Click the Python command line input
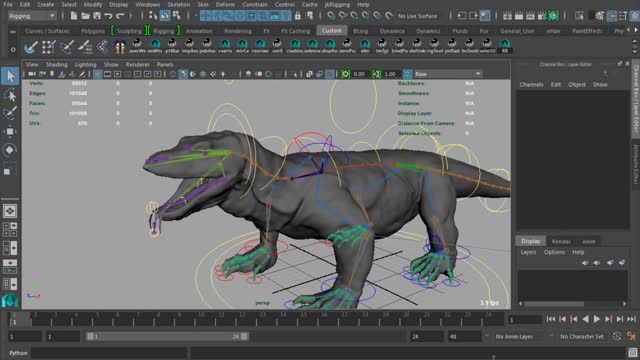 109,353
